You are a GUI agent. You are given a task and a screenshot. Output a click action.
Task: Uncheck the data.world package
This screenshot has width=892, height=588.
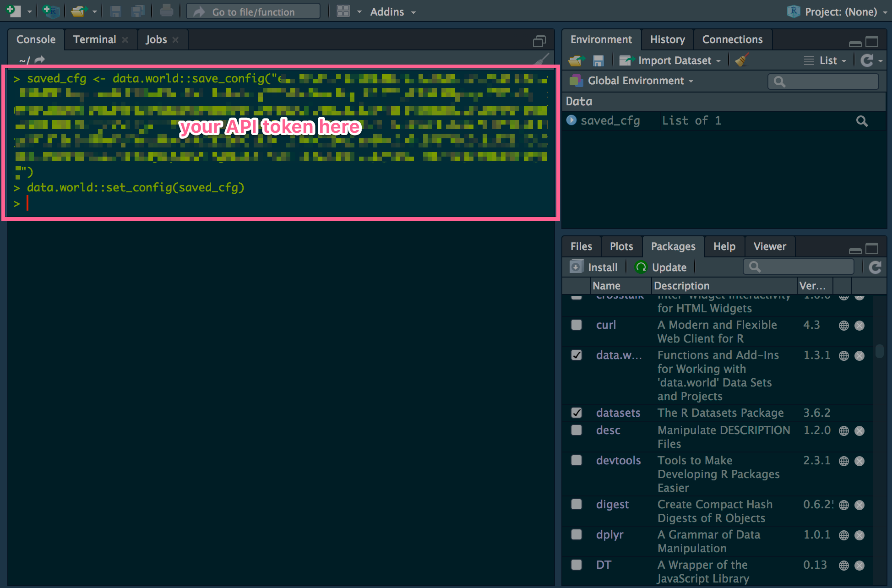coord(576,355)
